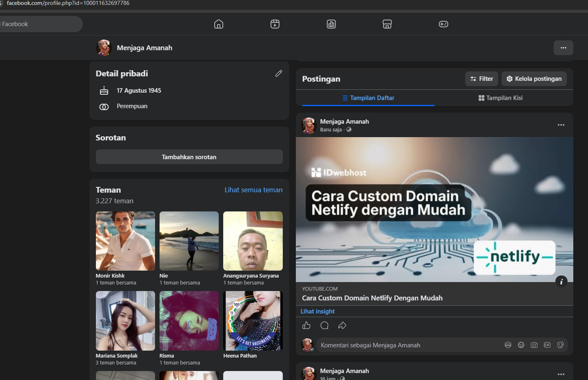Open Heena Pathan's friend photo

click(x=253, y=321)
